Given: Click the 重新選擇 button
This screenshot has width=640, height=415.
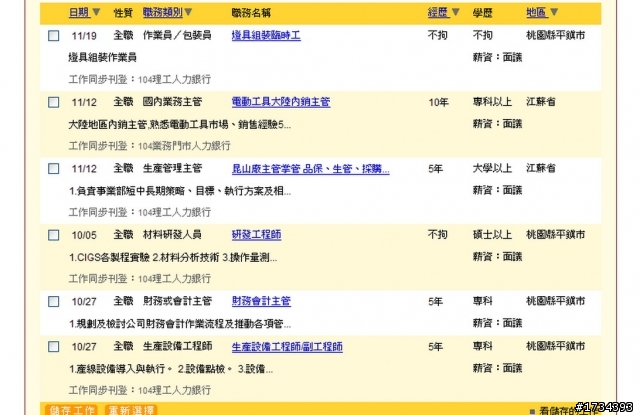Looking at the screenshot, I should click(131, 410).
